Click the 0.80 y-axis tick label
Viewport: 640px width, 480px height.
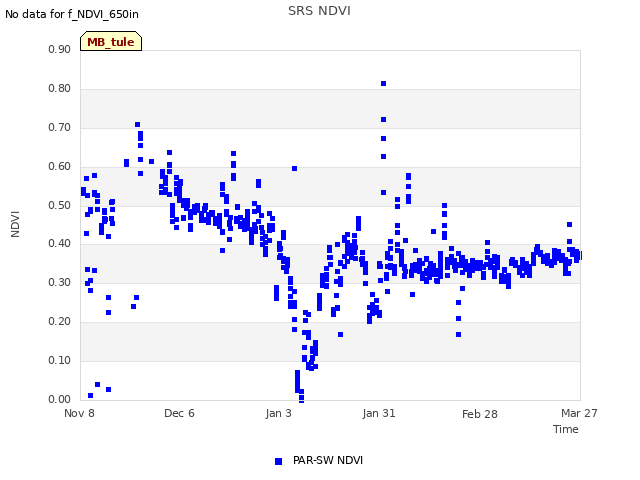(x=60, y=89)
